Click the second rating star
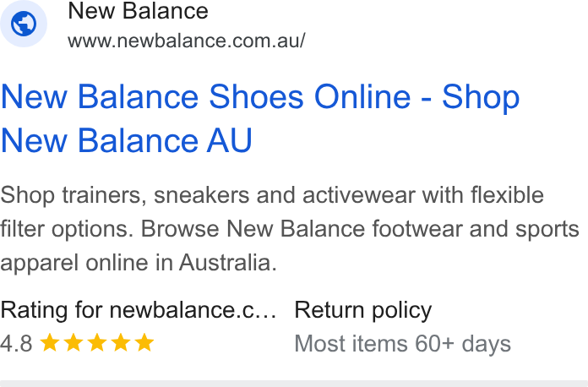The image size is (588, 387). [73, 343]
